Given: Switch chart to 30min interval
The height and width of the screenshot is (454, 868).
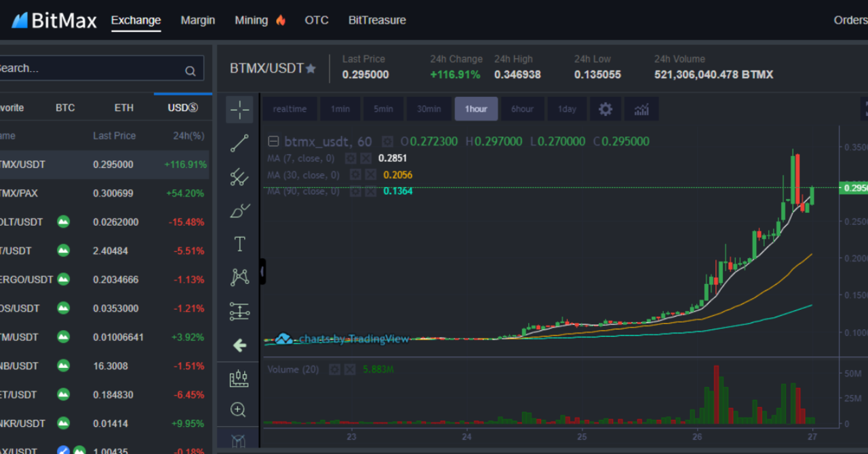Looking at the screenshot, I should [x=429, y=109].
